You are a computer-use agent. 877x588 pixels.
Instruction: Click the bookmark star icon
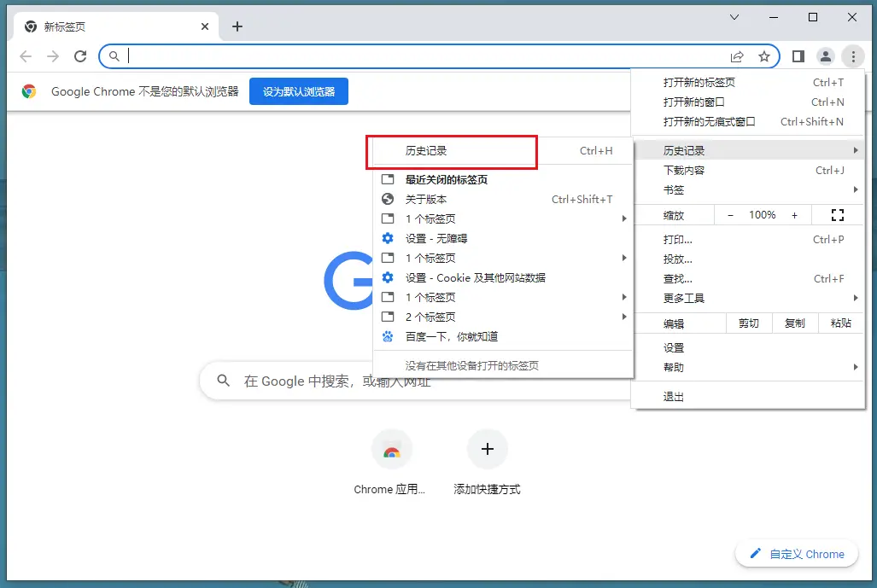point(764,55)
